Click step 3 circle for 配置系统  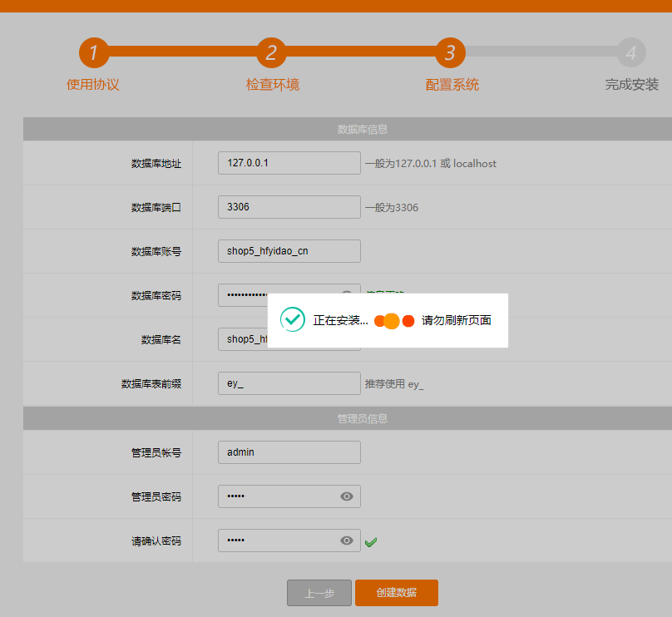point(451,52)
